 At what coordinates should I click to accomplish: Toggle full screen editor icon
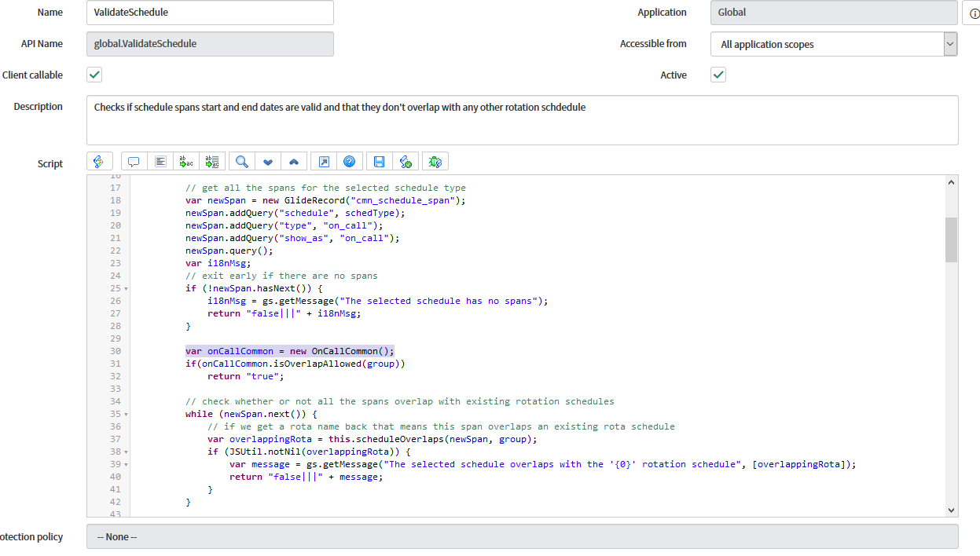click(324, 162)
